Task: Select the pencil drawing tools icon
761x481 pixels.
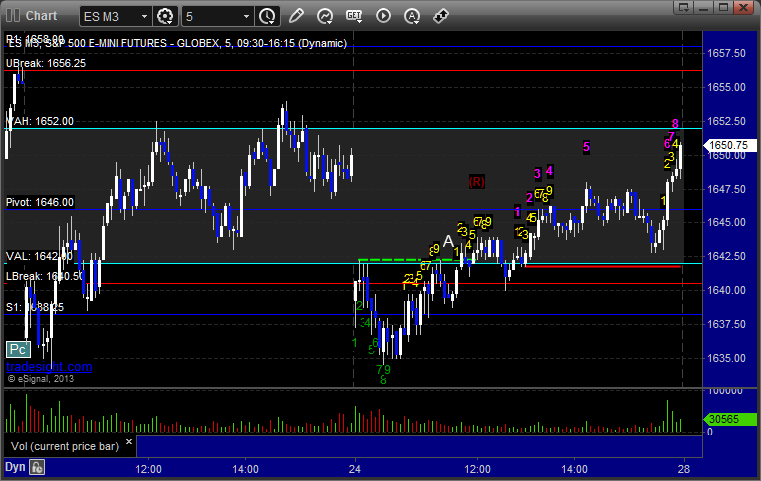Action: pyautogui.click(x=296, y=16)
